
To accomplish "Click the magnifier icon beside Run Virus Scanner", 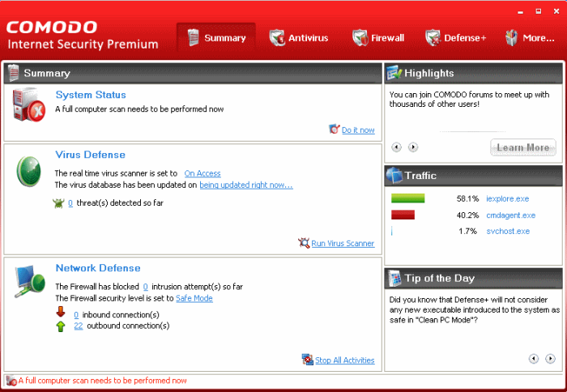I will [304, 243].
